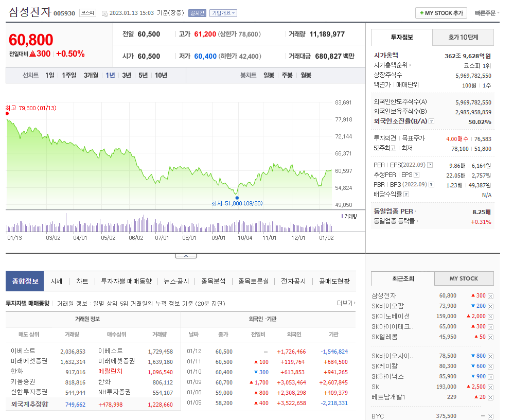Select the 1일 line chart period

point(50,75)
